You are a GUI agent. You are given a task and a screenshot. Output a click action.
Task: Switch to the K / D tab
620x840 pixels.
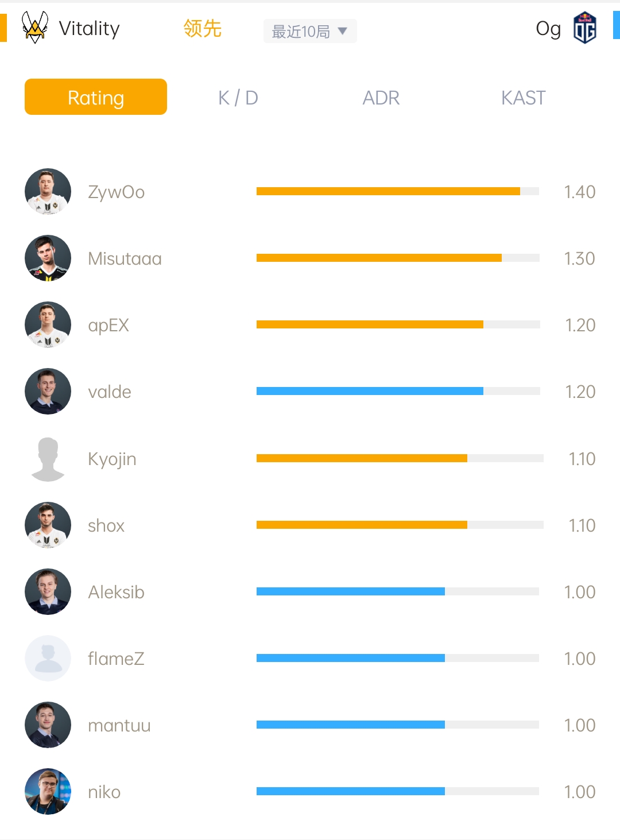[238, 98]
